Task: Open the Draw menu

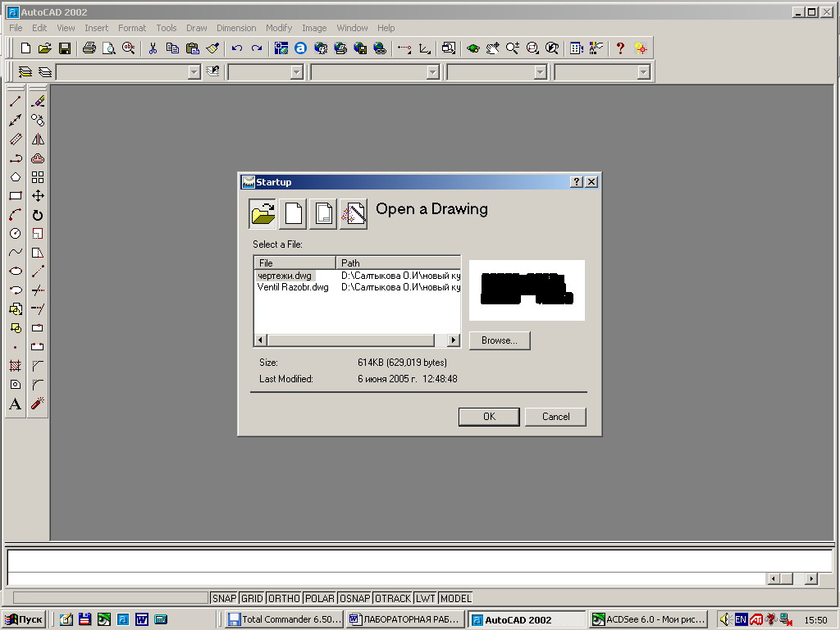Action: 197,28
